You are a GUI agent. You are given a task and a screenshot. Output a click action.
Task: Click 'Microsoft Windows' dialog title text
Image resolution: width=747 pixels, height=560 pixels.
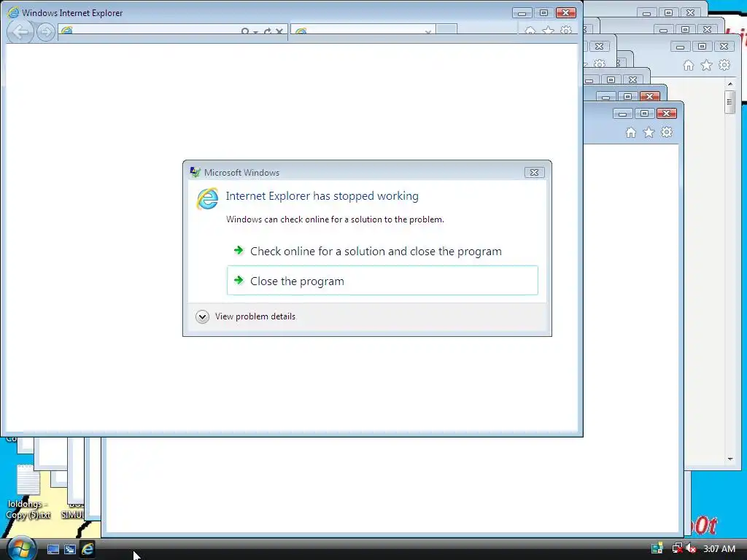click(241, 172)
